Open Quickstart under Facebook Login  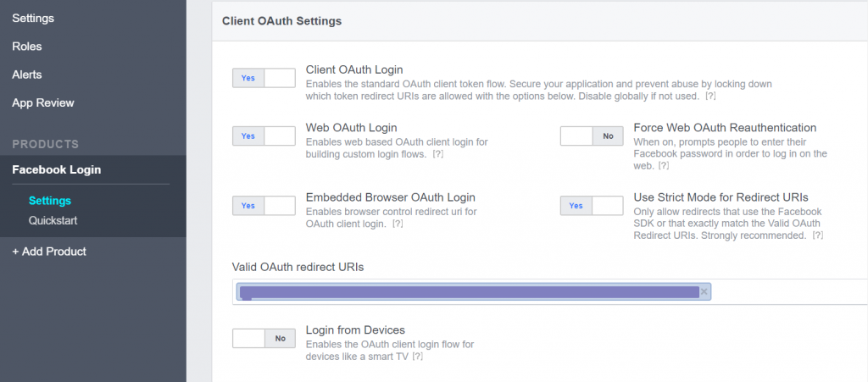pyautogui.click(x=53, y=220)
